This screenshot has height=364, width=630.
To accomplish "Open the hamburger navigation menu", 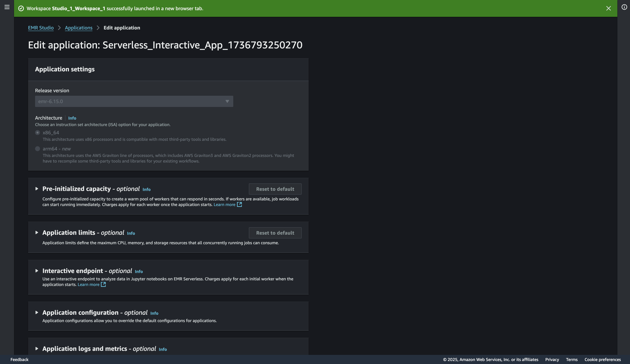I will tap(7, 7).
